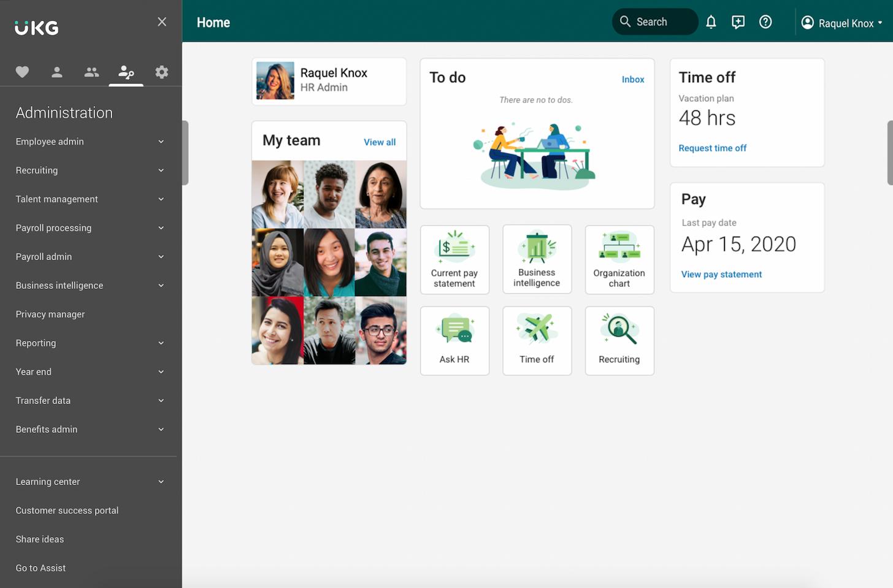Open the Favorites heart icon in sidebar
The width and height of the screenshot is (893, 588).
pos(22,72)
